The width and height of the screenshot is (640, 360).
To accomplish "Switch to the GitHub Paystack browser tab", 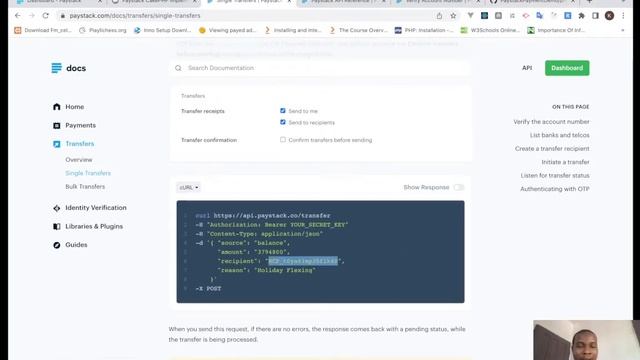I will (x=532, y=2).
